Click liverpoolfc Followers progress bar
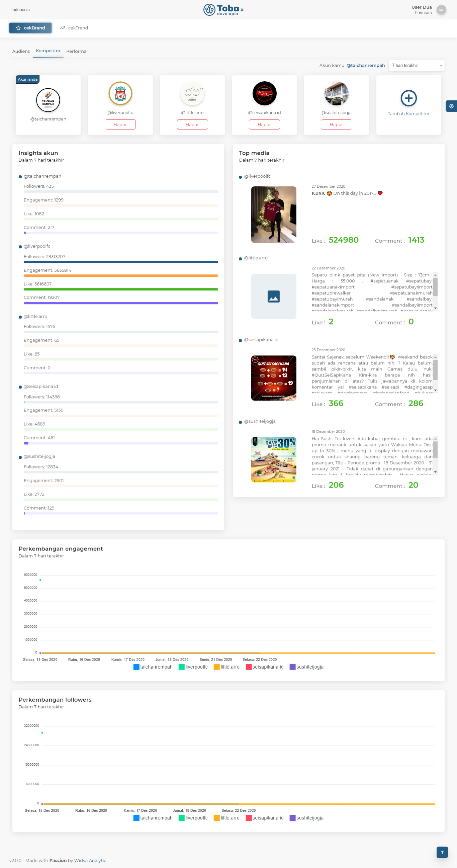The width and height of the screenshot is (457, 868). (x=121, y=262)
